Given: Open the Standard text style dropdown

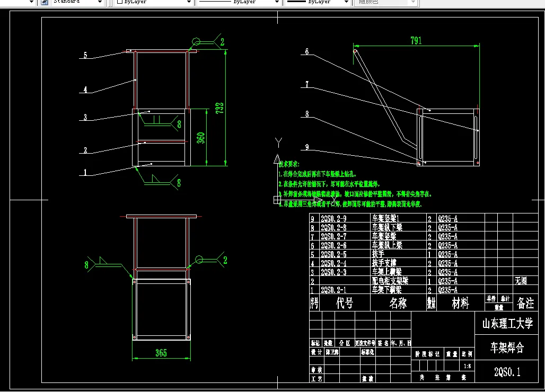Looking at the screenshot, I should tap(100, 2).
